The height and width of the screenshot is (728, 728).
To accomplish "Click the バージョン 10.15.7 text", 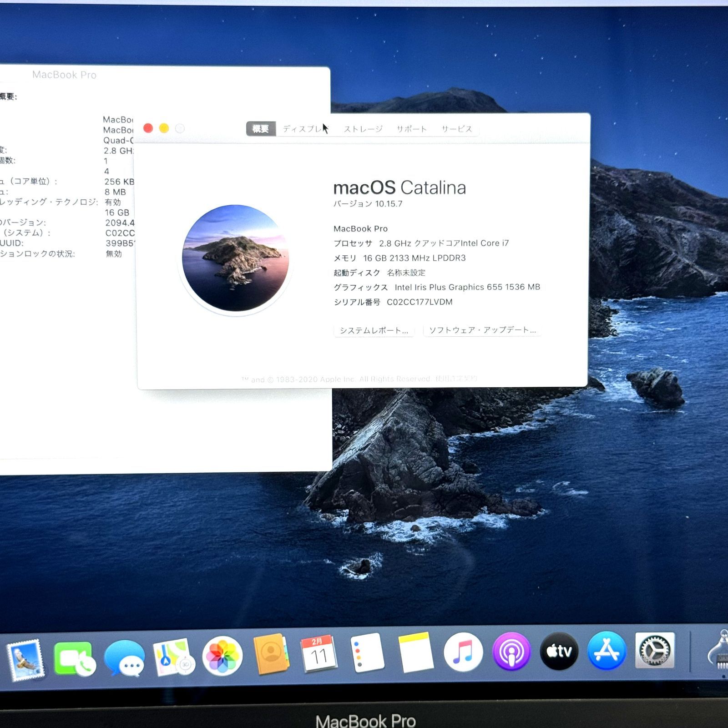I will (x=368, y=204).
